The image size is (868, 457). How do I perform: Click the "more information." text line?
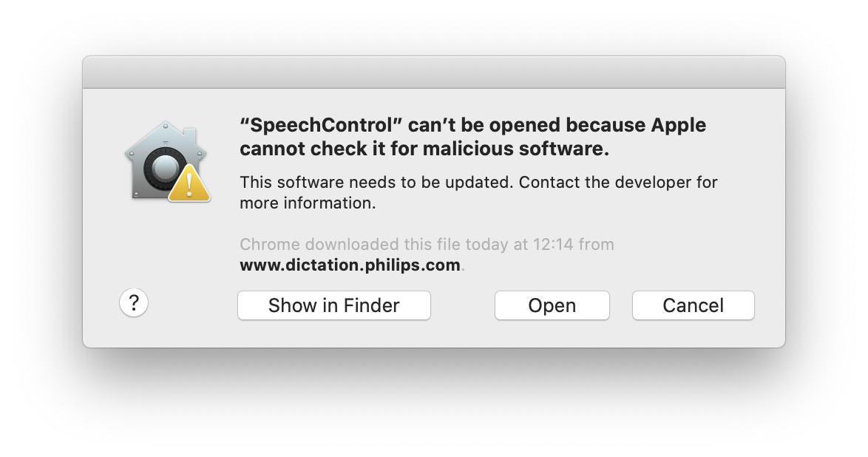click(308, 203)
